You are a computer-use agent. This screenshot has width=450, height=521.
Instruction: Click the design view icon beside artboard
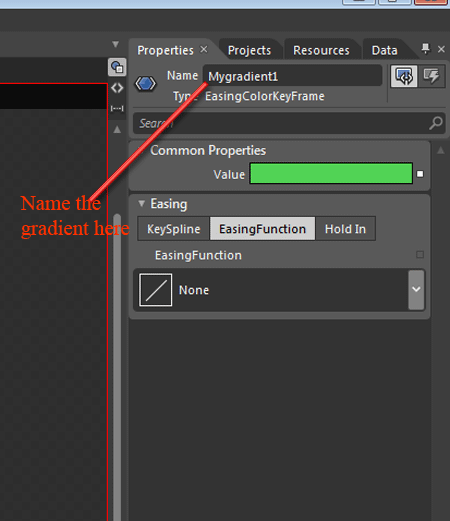tap(117, 67)
